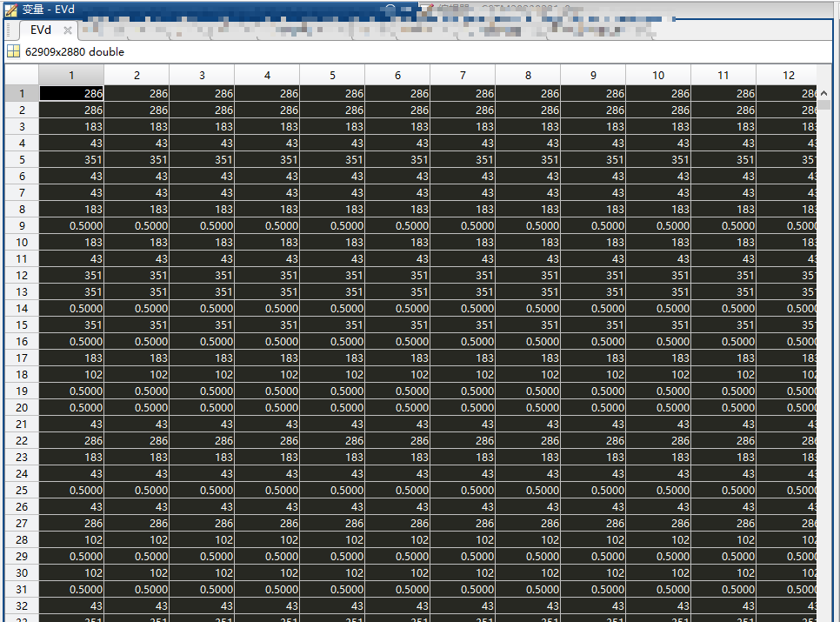Click cell row 31 column 1 value 0.5000
Image resolution: width=840 pixels, height=622 pixels.
coord(71,589)
